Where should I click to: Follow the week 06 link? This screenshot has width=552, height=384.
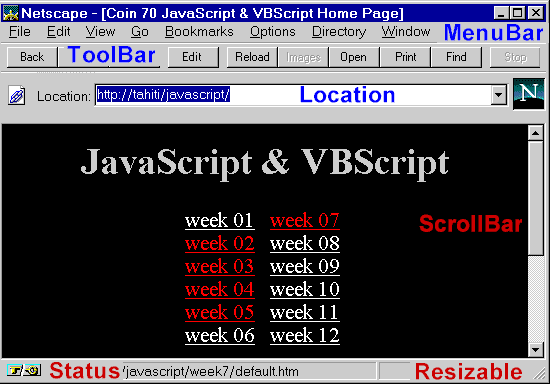click(x=219, y=335)
